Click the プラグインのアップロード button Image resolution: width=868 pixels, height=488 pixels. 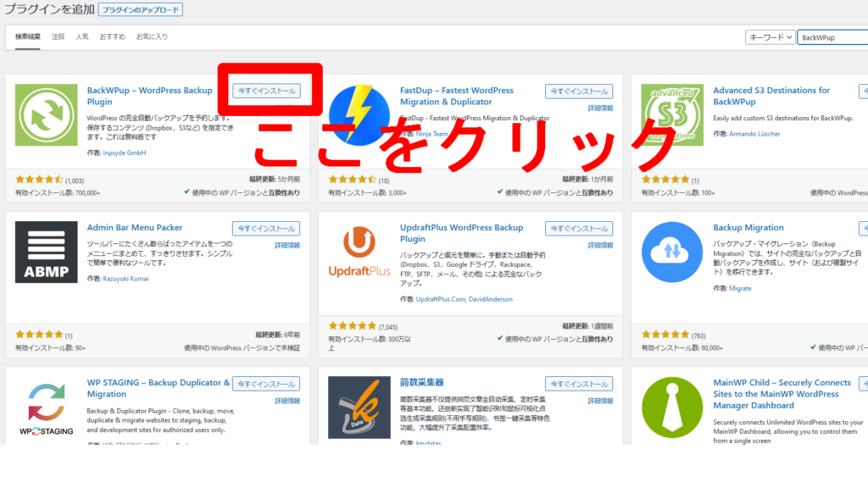click(x=141, y=10)
